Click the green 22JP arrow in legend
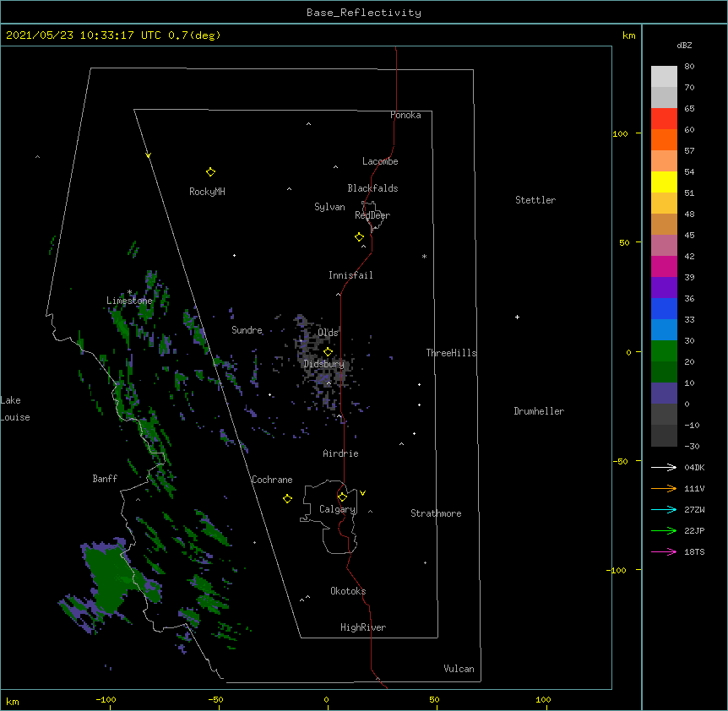Viewport: 728px width, 711px height. pos(664,530)
